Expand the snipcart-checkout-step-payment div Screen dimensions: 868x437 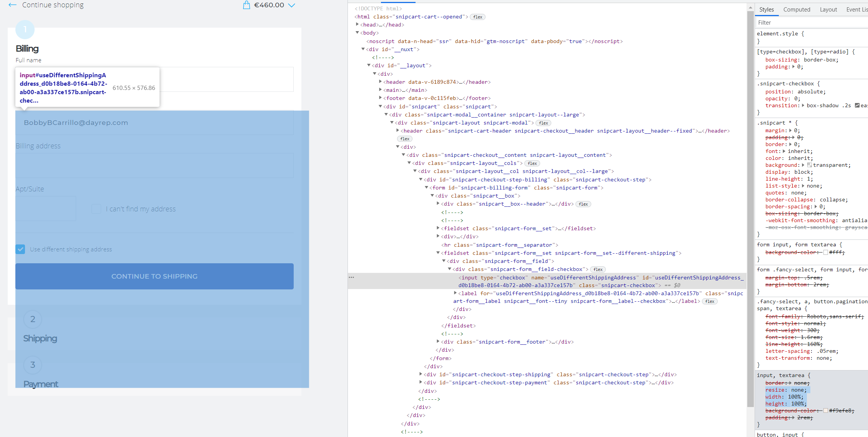click(421, 382)
